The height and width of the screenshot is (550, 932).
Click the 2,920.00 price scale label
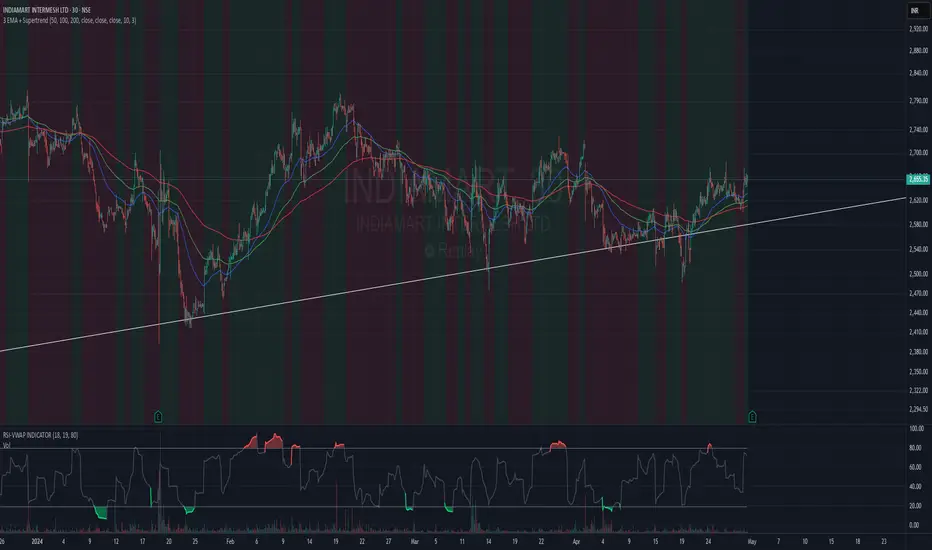[918, 29]
